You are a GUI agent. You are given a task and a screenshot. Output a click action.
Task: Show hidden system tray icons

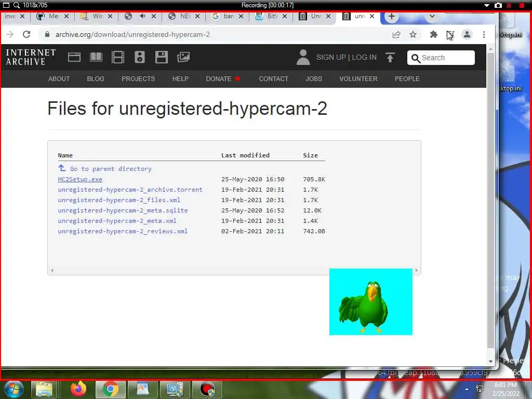(x=467, y=389)
